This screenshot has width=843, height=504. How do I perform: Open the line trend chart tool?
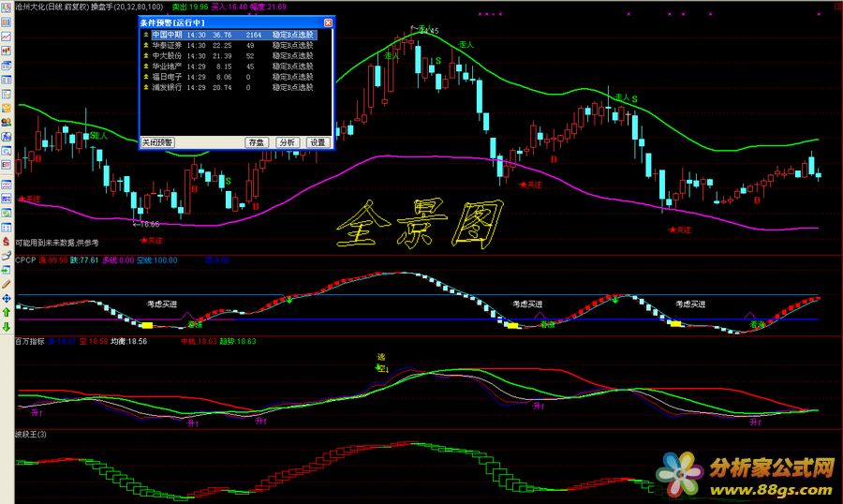point(6,36)
